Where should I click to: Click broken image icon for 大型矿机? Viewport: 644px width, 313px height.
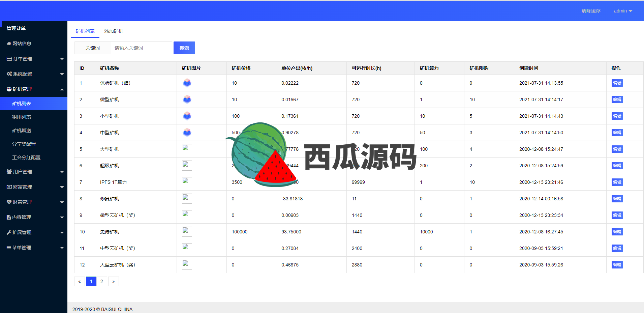(x=187, y=149)
